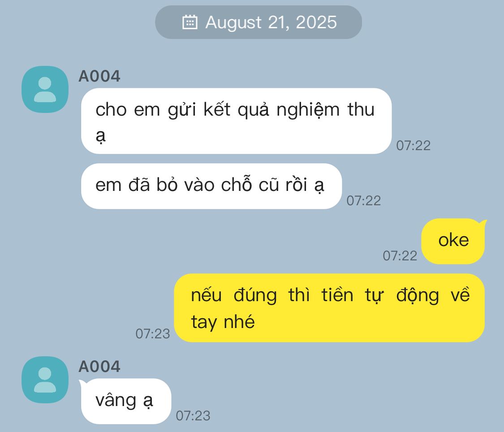Click the 07:23 timestamp after 'vâng ạ'
504x432 pixels.
193,415
